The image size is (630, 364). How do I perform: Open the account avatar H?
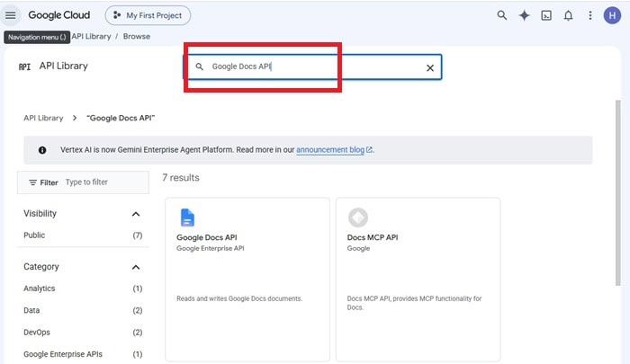pyautogui.click(x=612, y=15)
